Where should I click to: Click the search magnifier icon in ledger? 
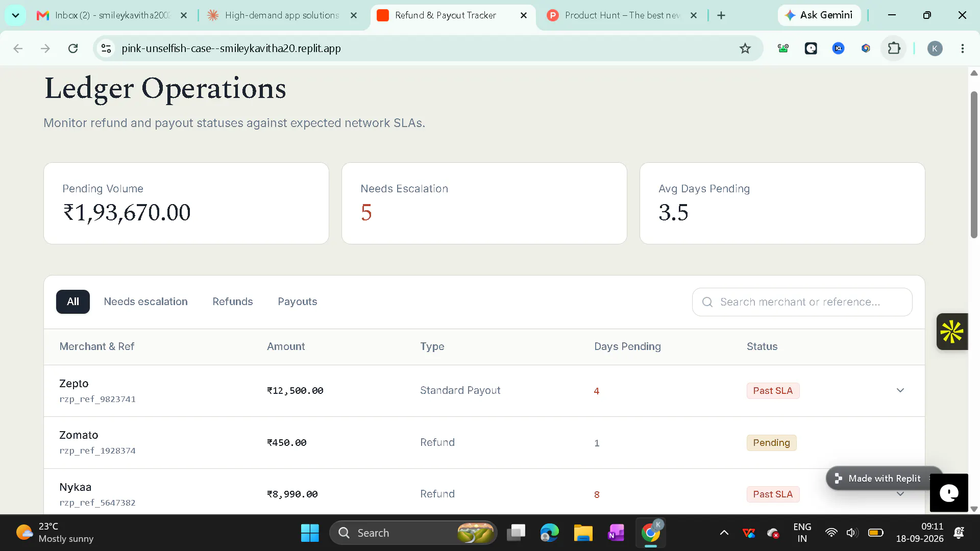click(707, 302)
